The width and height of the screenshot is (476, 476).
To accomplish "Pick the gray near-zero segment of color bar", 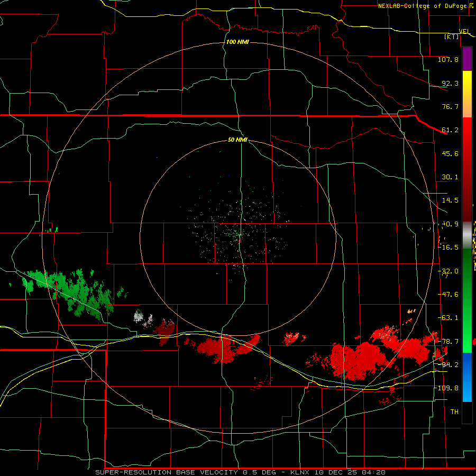I will (x=467, y=235).
